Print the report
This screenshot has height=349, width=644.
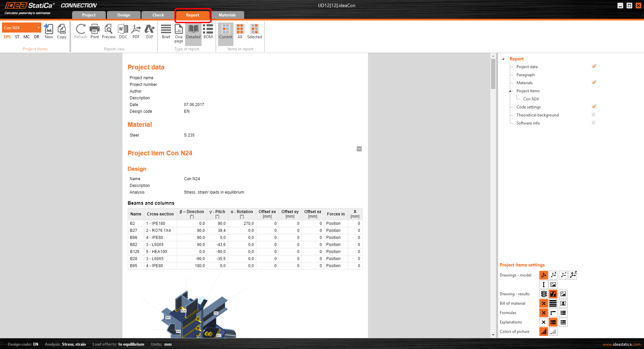(x=95, y=32)
